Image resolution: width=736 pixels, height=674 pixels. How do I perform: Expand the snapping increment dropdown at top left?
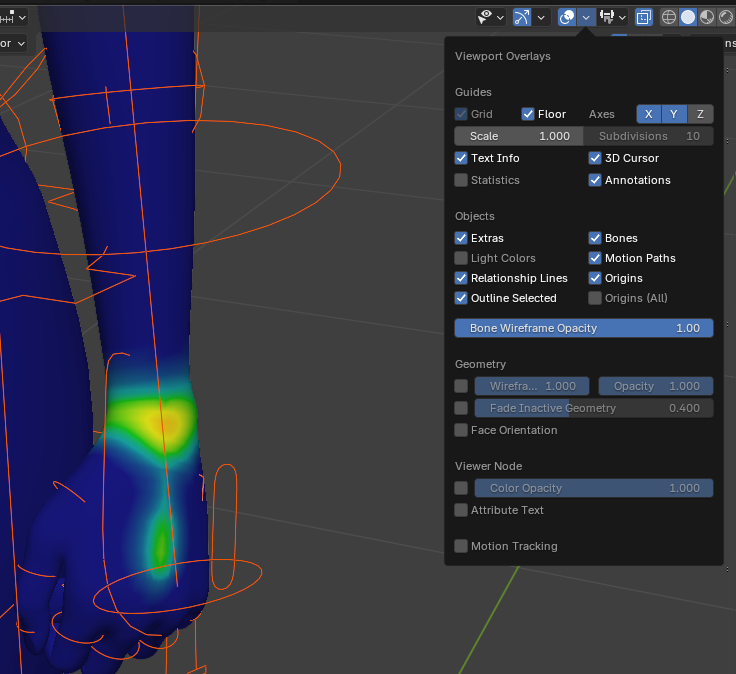pyautogui.click(x=20, y=17)
